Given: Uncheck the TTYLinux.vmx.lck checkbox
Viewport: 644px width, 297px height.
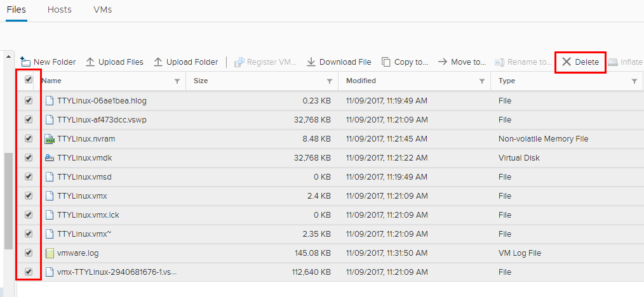Looking at the screenshot, I should coord(29,214).
